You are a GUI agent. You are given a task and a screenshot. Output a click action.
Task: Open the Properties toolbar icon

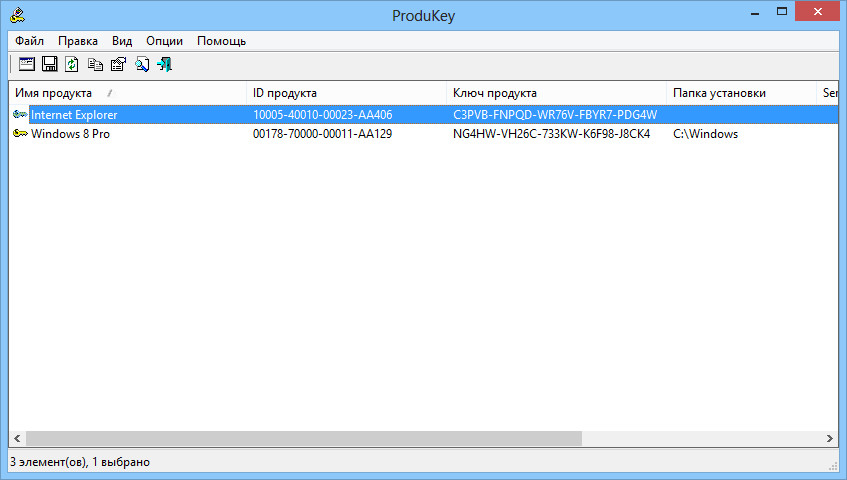(x=118, y=64)
